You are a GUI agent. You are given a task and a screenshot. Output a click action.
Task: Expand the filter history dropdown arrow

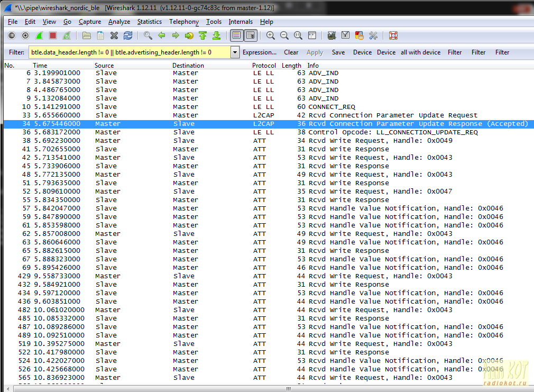pos(235,52)
